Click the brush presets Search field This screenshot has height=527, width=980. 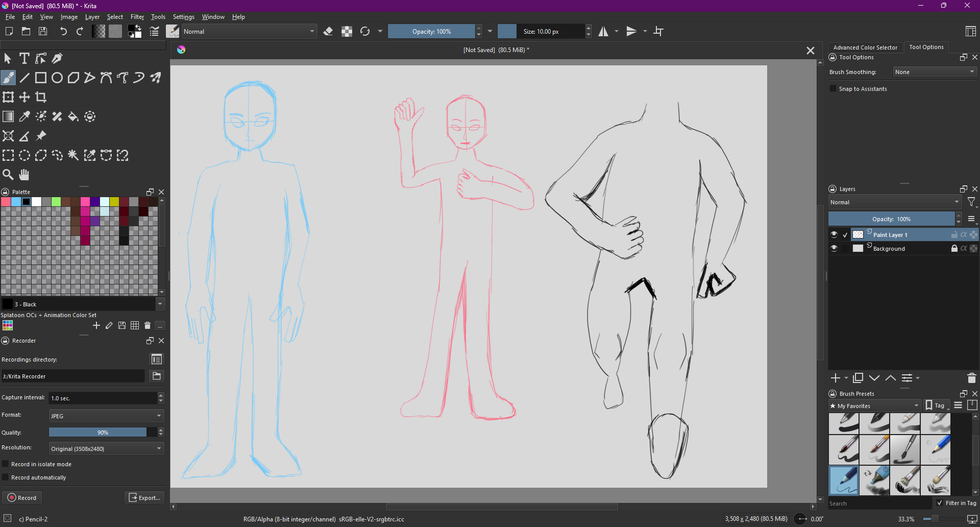880,503
